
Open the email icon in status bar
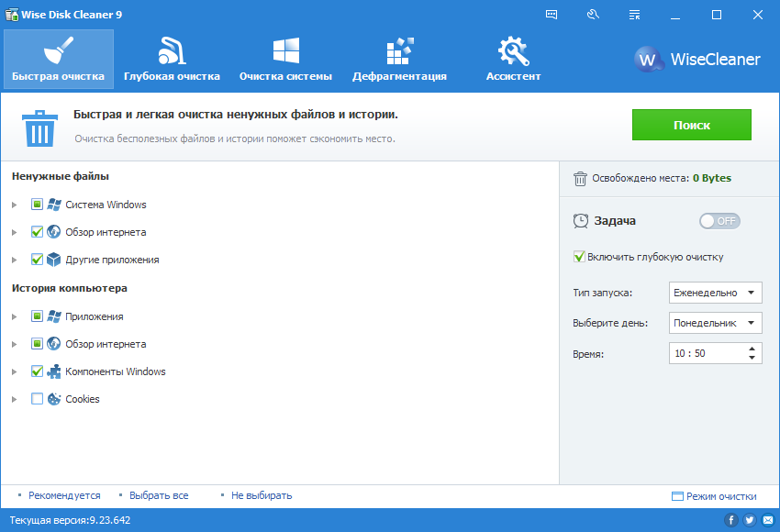point(768,520)
